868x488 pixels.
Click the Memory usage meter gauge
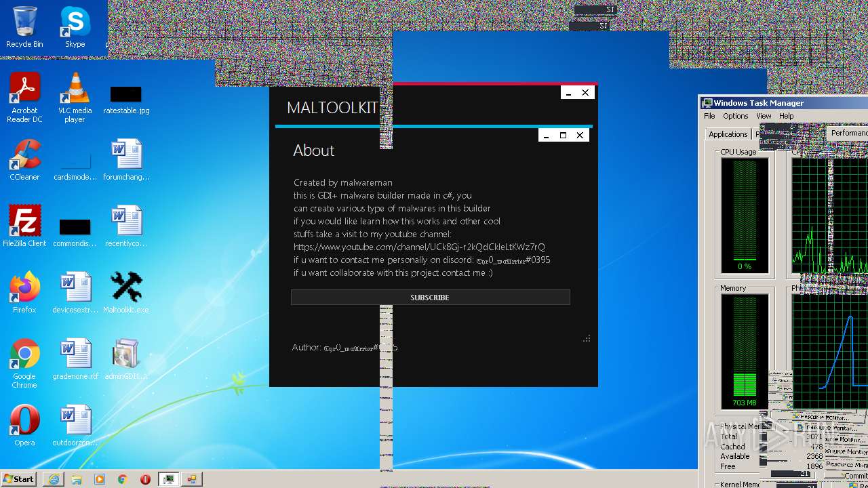tap(745, 351)
